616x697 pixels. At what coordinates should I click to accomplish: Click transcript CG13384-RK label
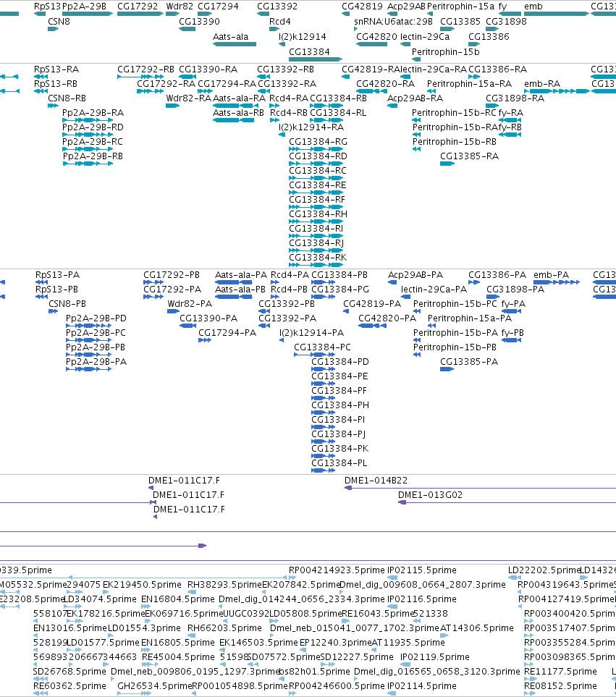(x=318, y=258)
